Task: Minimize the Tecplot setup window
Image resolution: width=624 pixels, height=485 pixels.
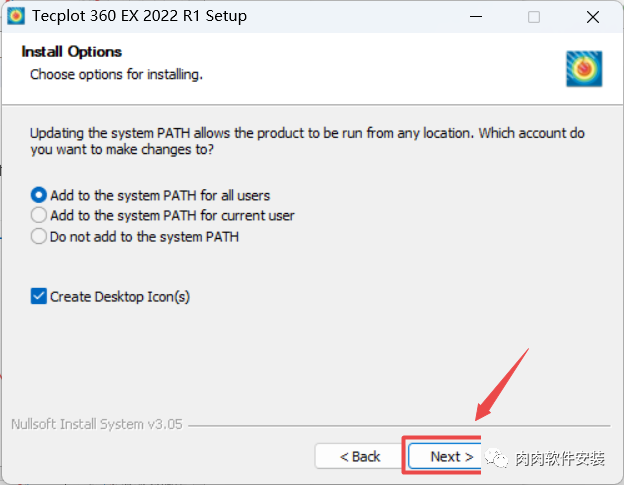Action: point(476,17)
